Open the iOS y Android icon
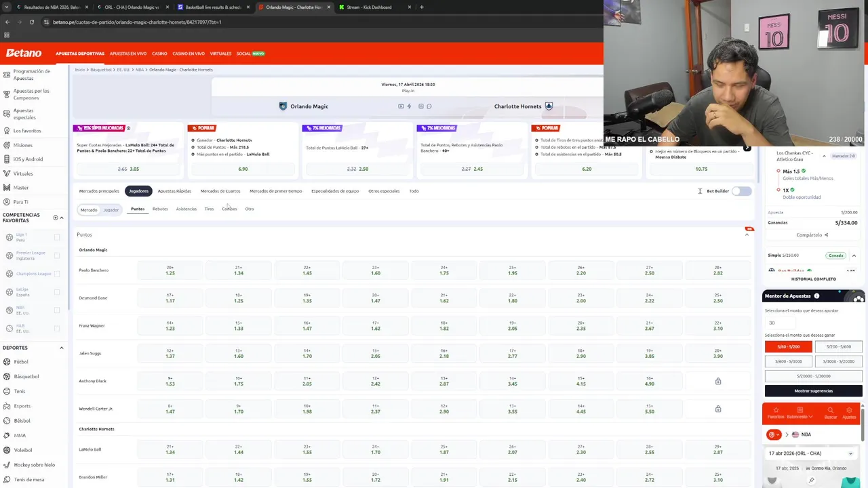 pyautogui.click(x=6, y=159)
